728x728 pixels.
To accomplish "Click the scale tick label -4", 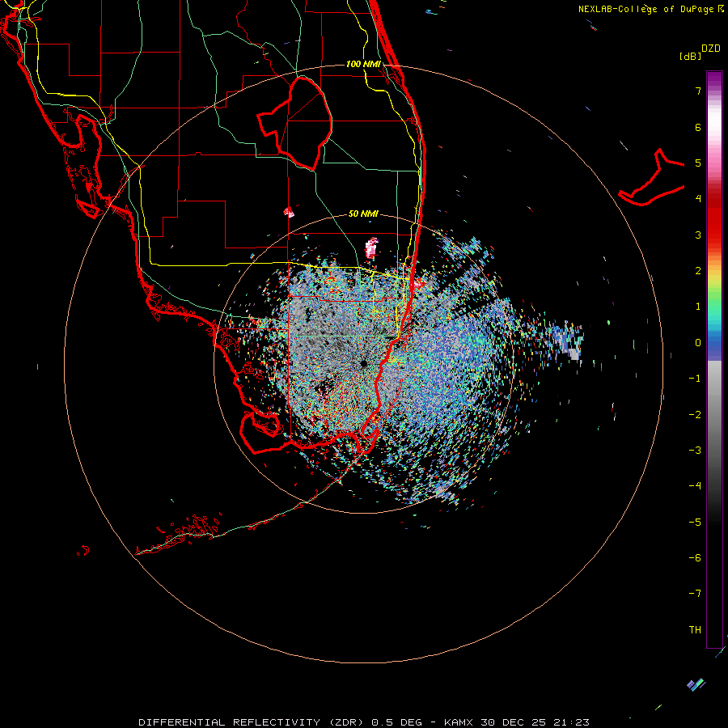I will 695,486.
